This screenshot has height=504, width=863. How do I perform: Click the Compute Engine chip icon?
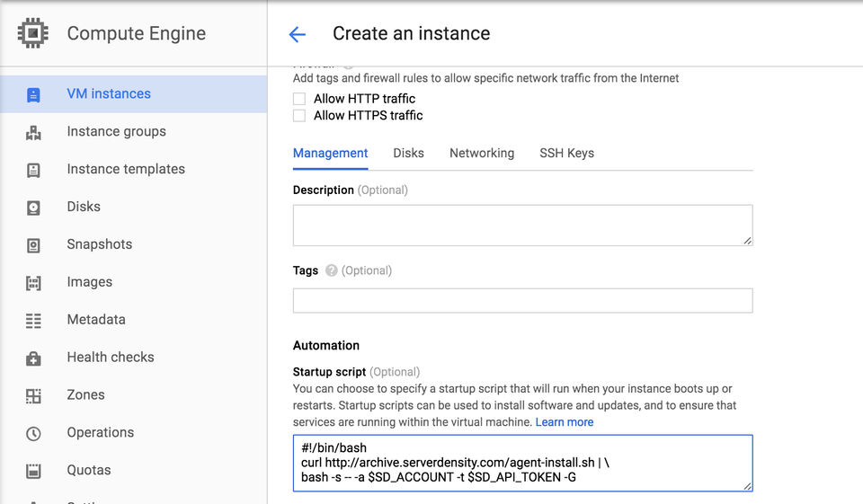tap(33, 33)
